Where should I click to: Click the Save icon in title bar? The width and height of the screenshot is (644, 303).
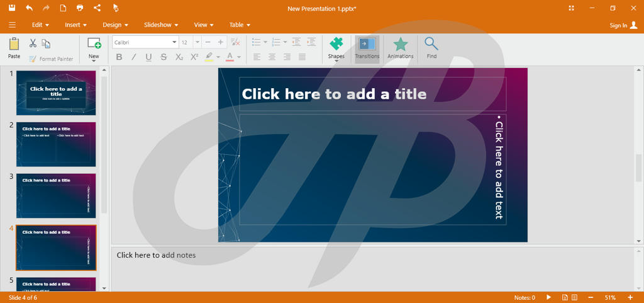[x=12, y=8]
